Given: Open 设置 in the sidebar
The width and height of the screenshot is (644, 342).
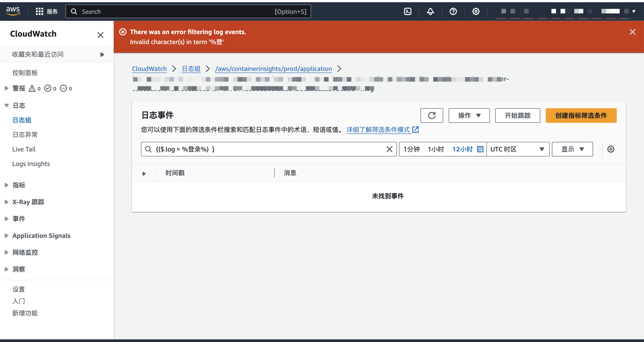Looking at the screenshot, I should (19, 289).
